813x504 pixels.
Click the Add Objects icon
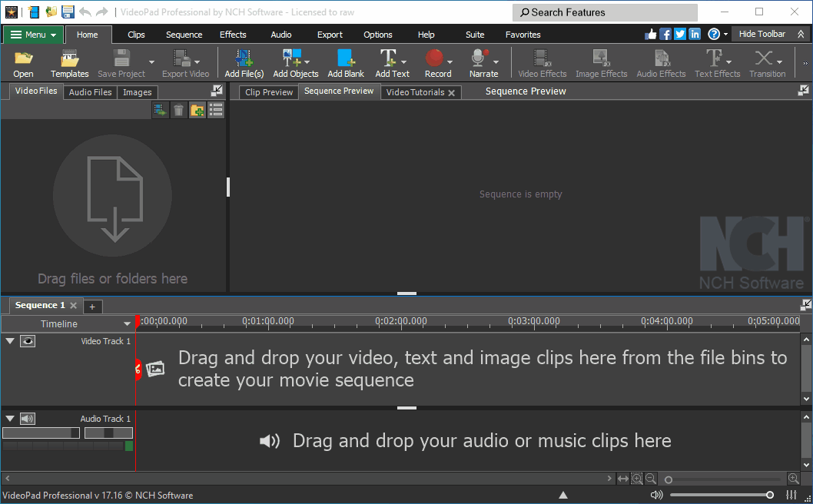tap(291, 58)
